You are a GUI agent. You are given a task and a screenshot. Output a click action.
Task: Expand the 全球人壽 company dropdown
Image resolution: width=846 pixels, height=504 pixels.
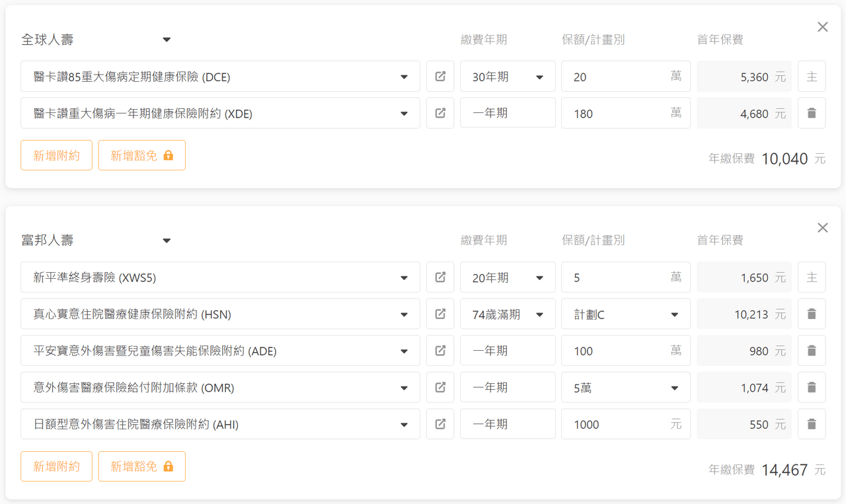[167, 40]
